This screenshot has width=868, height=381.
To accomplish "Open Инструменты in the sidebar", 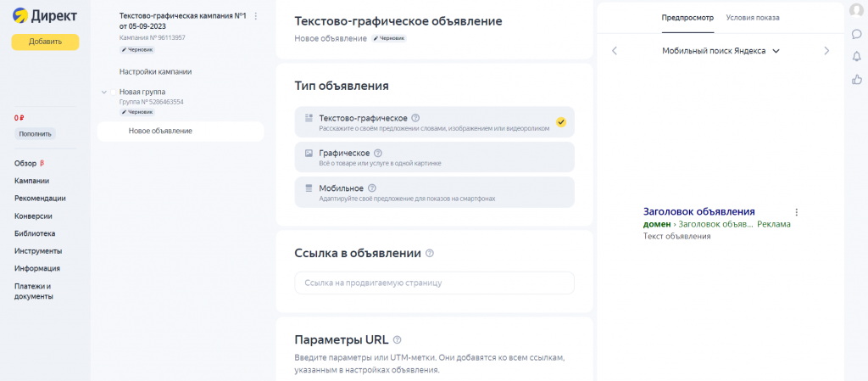I will coord(38,251).
